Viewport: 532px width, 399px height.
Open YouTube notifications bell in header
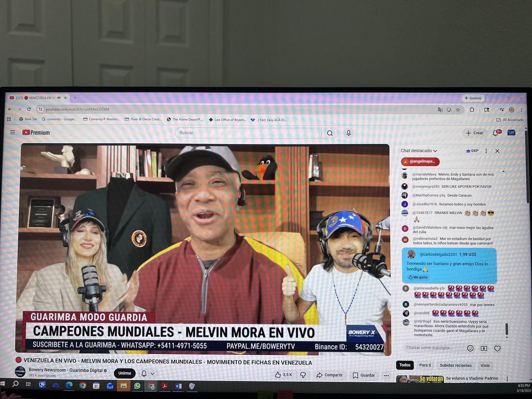[x=497, y=133]
